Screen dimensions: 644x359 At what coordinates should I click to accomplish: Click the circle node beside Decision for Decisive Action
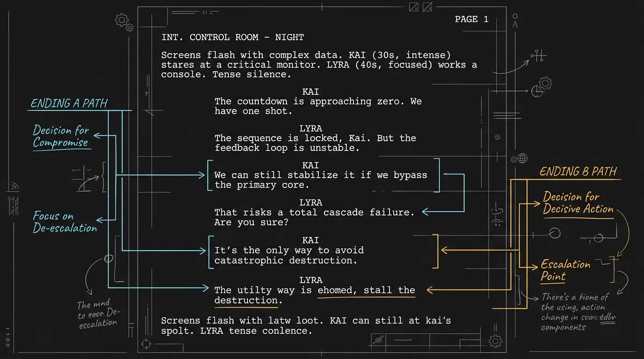coord(555,233)
